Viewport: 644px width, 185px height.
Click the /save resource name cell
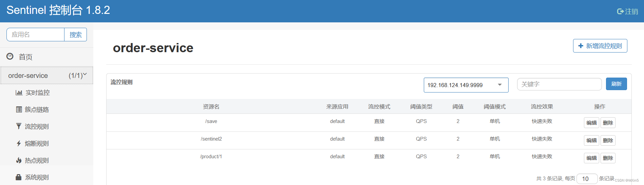[x=211, y=121]
